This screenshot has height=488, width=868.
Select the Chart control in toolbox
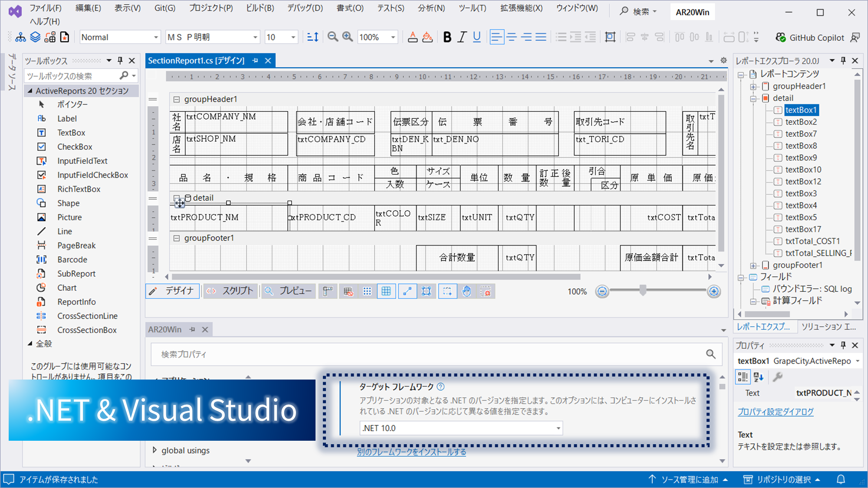67,288
